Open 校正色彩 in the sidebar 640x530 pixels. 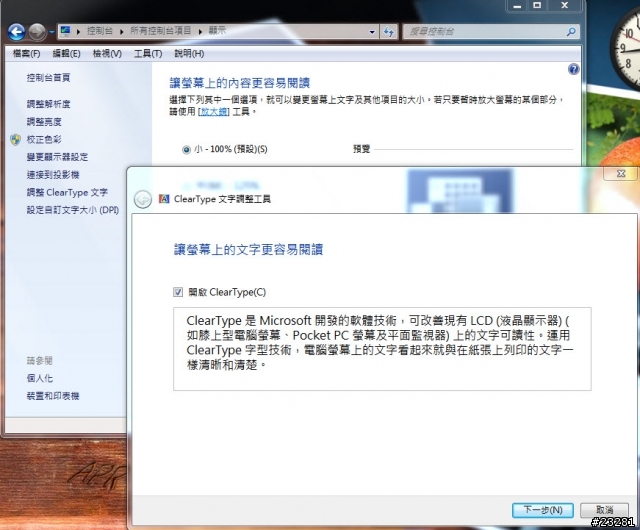44,139
